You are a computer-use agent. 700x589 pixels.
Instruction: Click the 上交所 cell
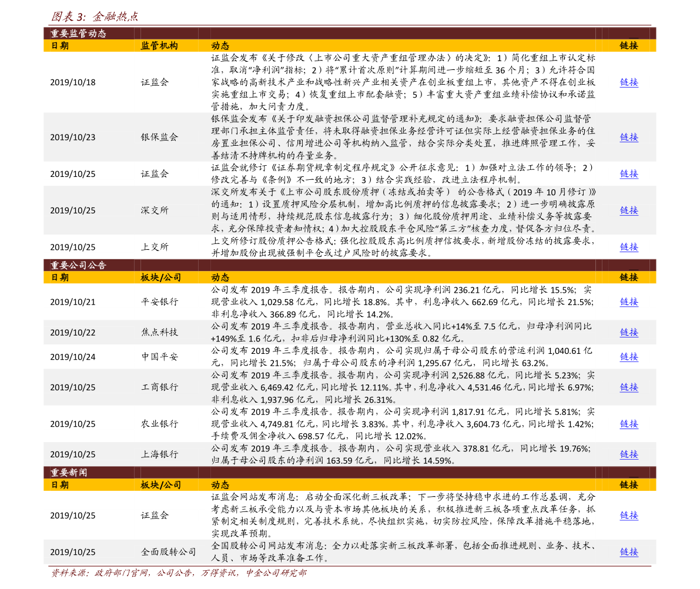155,247
